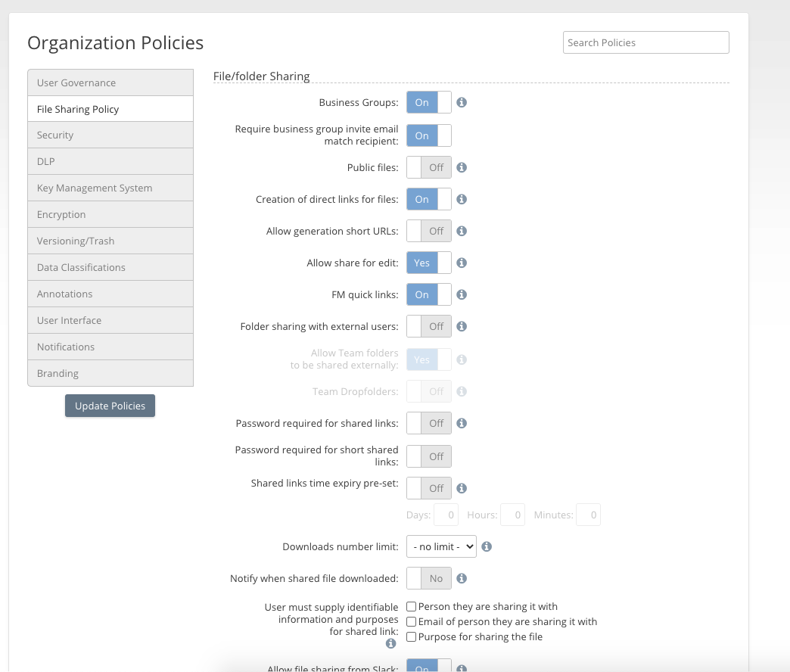Switch to the Data Classifications tab

pyautogui.click(x=110, y=267)
